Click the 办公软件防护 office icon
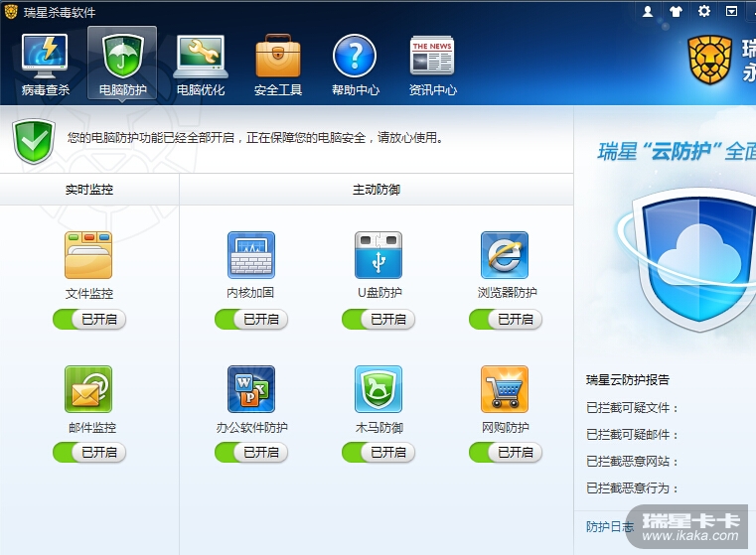 (x=251, y=389)
